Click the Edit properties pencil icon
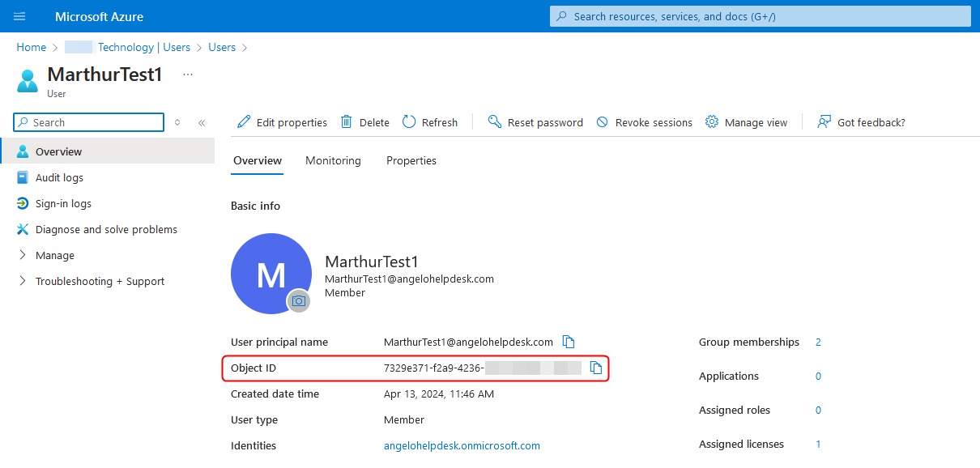The height and width of the screenshot is (468, 980). coord(244,122)
